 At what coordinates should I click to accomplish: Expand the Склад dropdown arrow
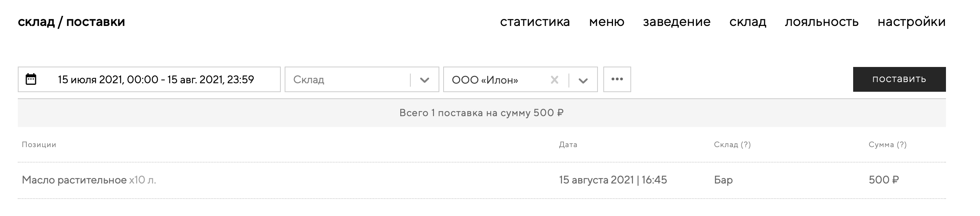[425, 80]
